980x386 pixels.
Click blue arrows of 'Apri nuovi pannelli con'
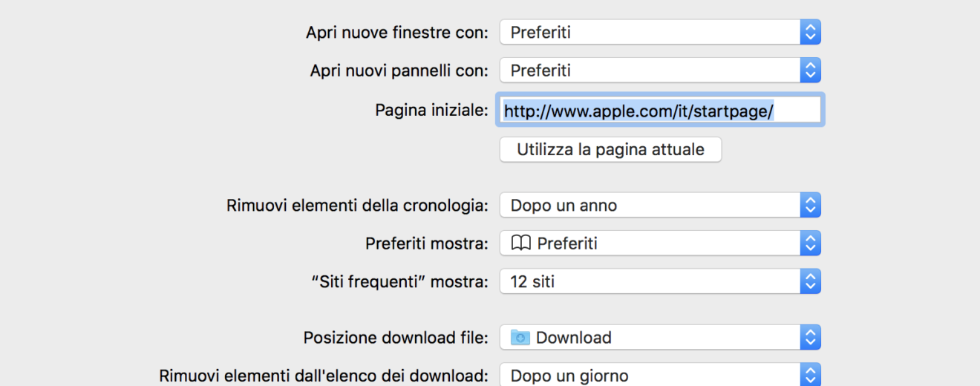[x=811, y=71]
